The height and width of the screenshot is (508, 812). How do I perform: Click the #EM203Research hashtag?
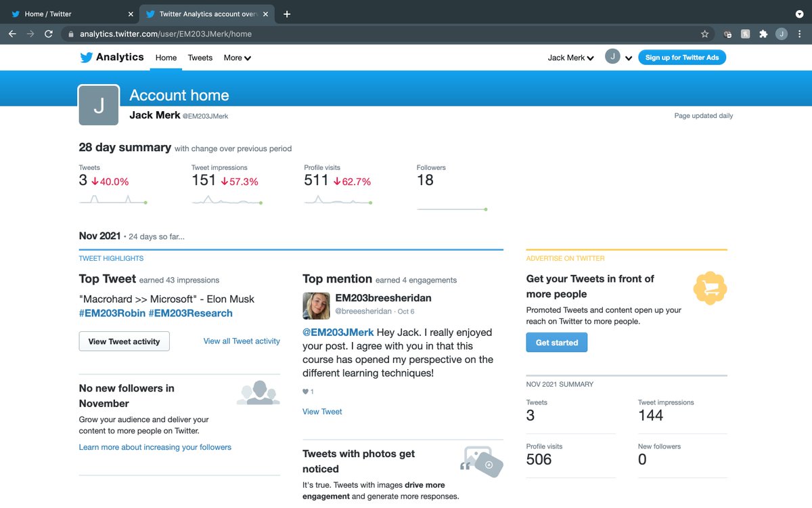point(190,313)
